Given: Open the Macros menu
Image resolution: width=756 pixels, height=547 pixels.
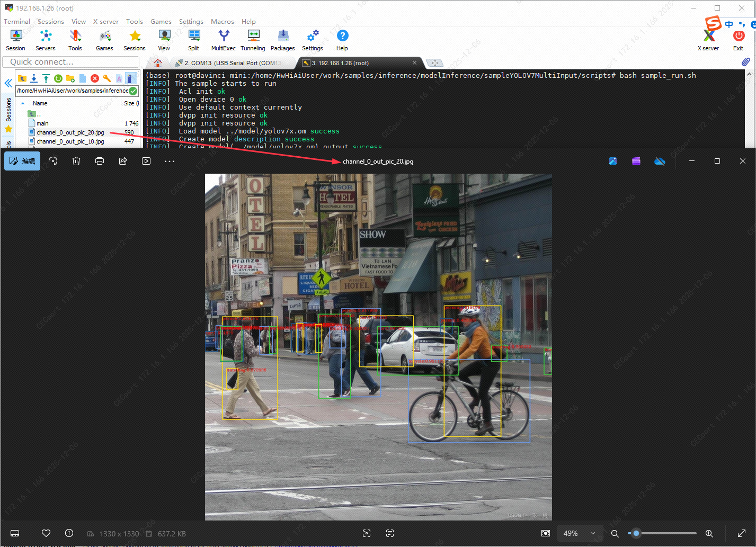Looking at the screenshot, I should point(223,22).
